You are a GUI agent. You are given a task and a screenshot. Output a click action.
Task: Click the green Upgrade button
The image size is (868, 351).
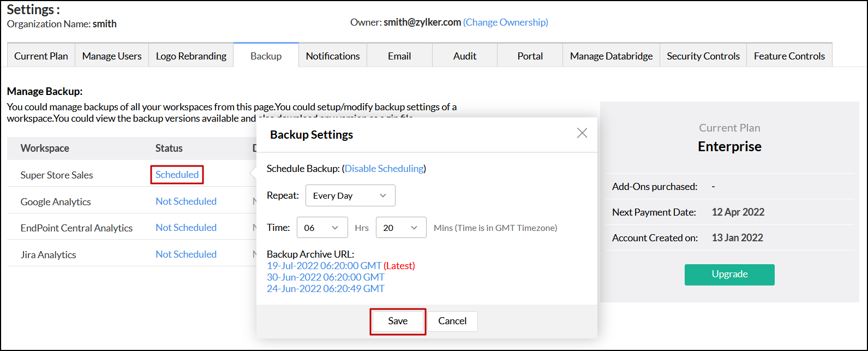(x=729, y=274)
